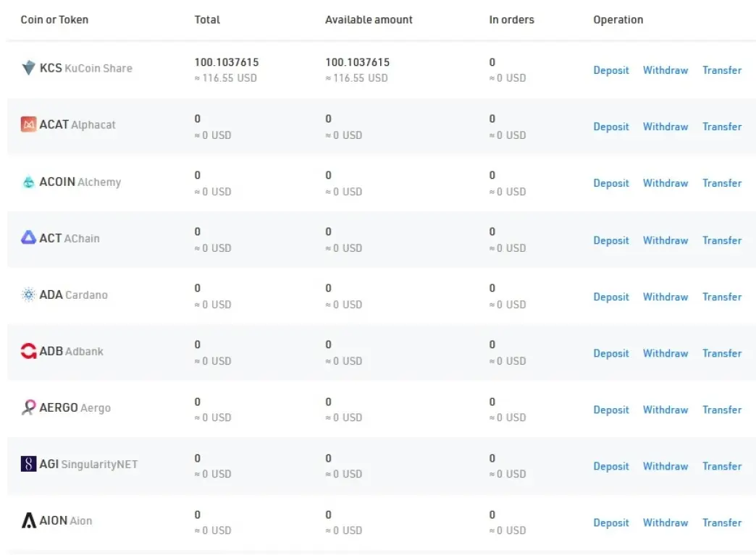Deposit AERGO tokens
Image resolution: width=756 pixels, height=555 pixels.
[x=611, y=410]
